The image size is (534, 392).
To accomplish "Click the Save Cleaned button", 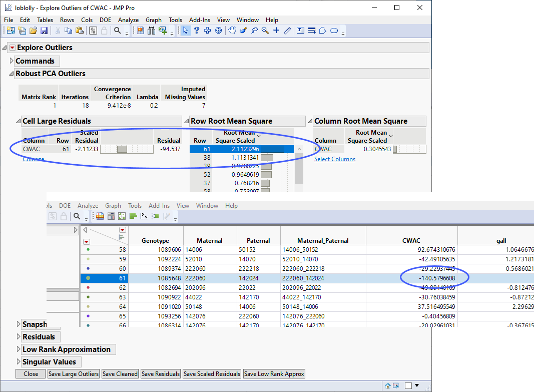I will point(120,374).
